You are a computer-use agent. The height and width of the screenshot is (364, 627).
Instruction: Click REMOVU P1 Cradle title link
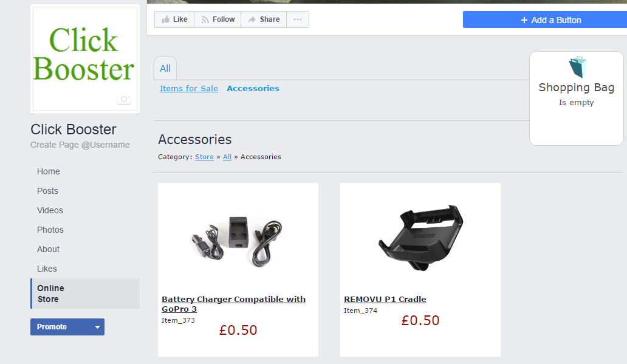point(385,299)
